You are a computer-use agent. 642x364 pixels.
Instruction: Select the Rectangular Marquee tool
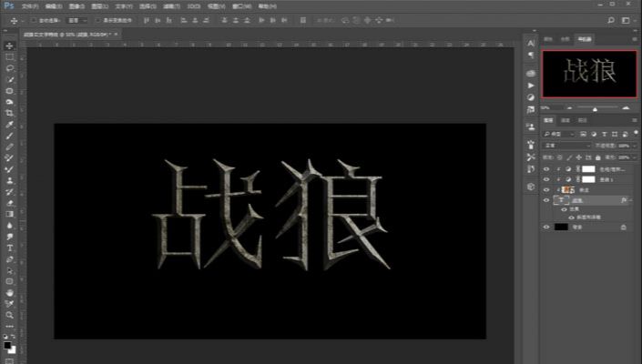tap(9, 56)
